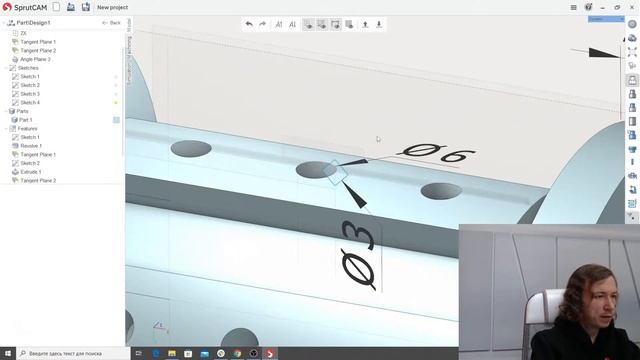Toggle visibility bulb for Sketch 1 under Sketches
Image resolution: width=640 pixels, height=360 pixels.
(116, 77)
